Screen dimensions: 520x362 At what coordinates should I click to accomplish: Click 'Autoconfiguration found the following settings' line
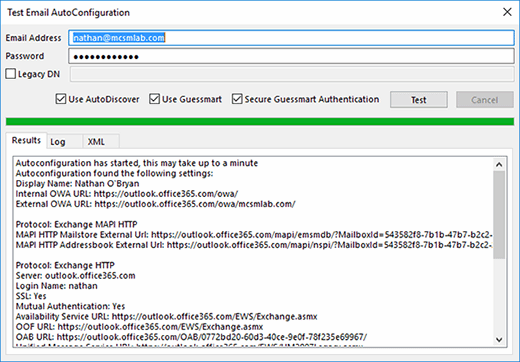(x=114, y=173)
